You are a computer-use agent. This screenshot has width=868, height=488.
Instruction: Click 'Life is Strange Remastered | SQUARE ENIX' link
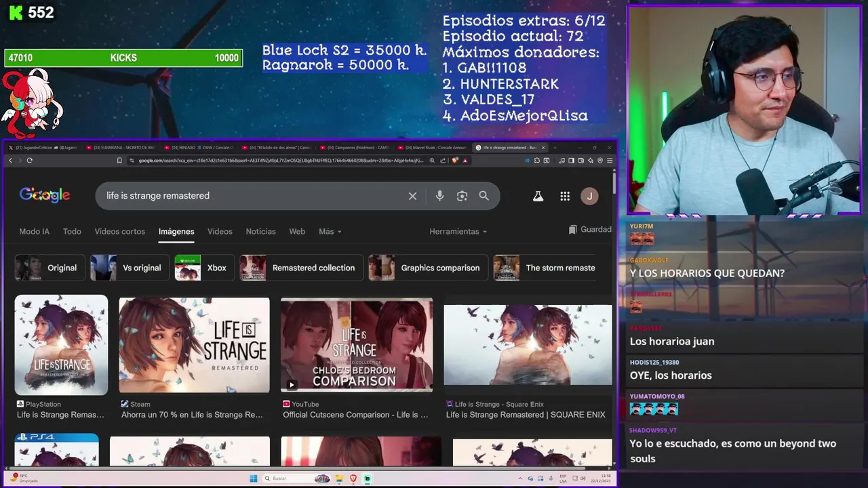526,415
